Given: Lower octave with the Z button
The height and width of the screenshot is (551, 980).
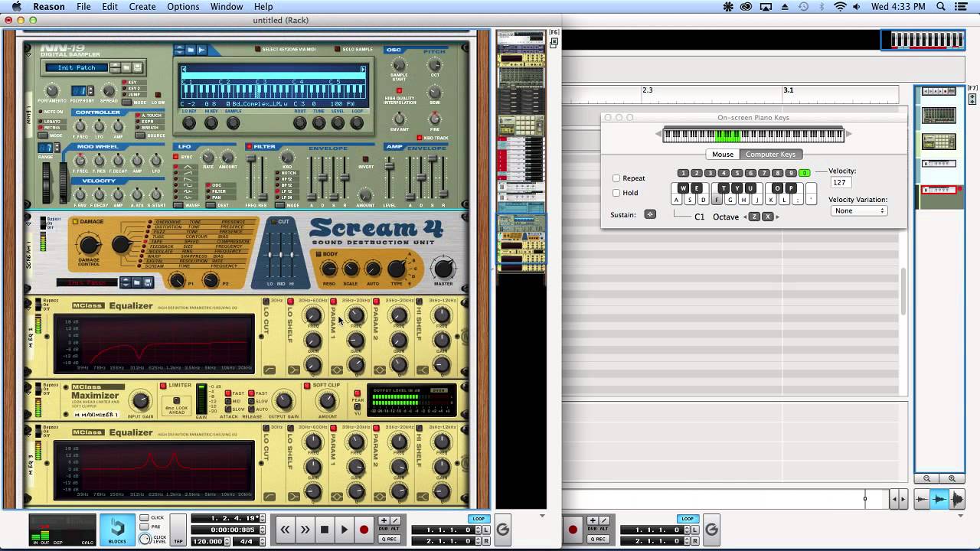Looking at the screenshot, I should pyautogui.click(x=754, y=217).
